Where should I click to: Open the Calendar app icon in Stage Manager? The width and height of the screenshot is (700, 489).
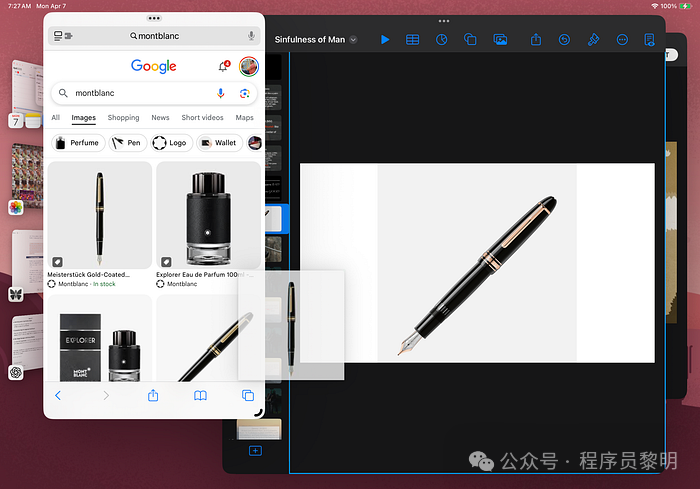16,121
